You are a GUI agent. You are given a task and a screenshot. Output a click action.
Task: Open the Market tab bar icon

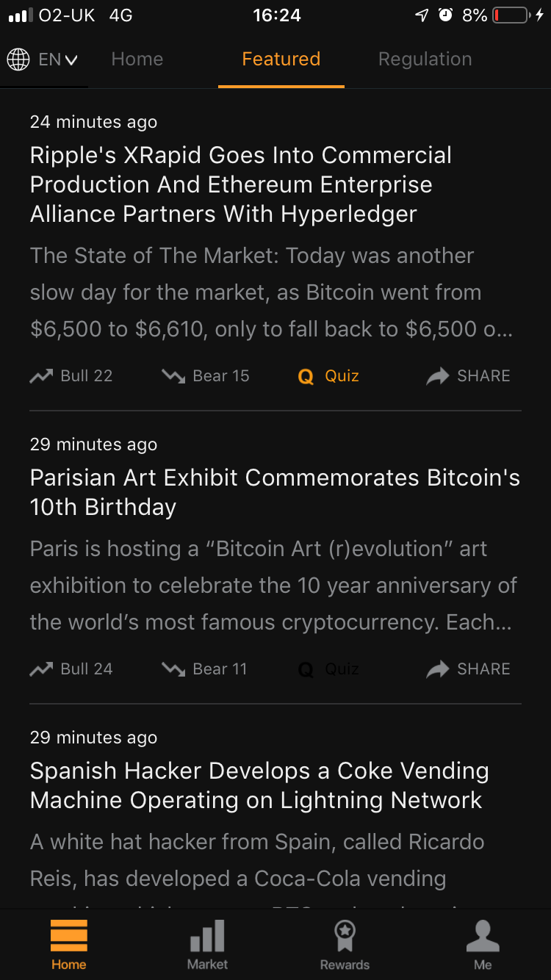pyautogui.click(x=207, y=937)
